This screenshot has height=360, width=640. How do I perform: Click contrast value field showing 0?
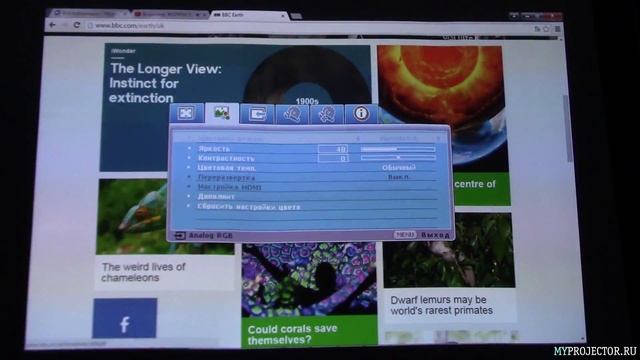pos(333,158)
